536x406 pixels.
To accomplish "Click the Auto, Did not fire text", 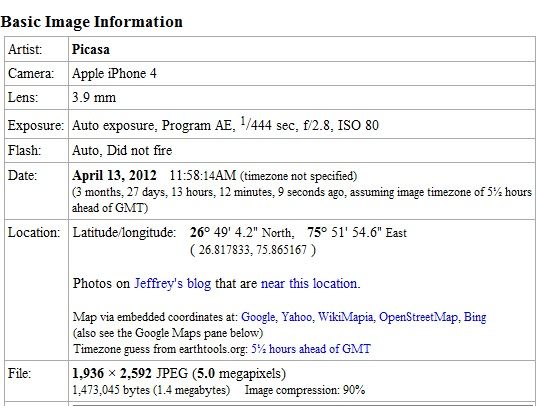I will point(122,150).
